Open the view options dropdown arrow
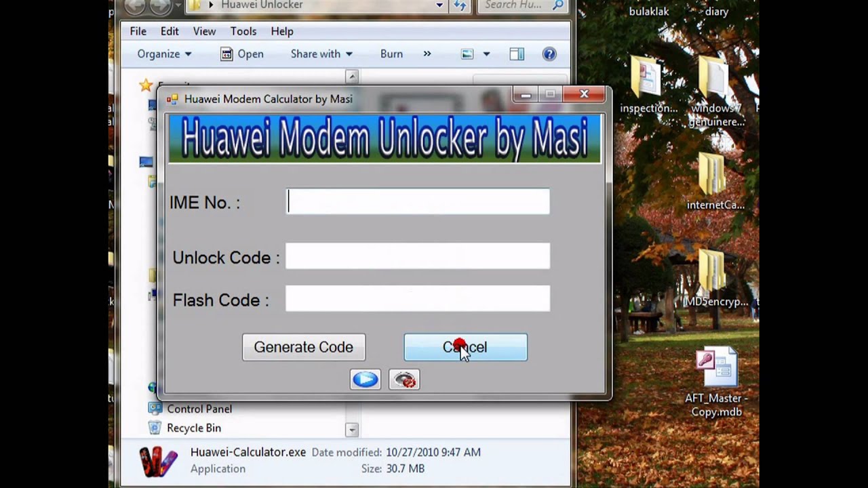 point(486,54)
